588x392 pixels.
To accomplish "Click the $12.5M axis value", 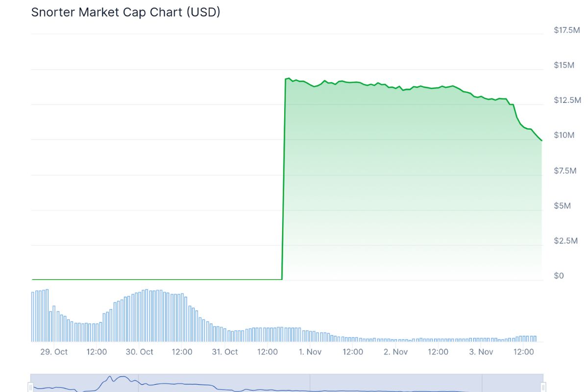I will 567,100.
